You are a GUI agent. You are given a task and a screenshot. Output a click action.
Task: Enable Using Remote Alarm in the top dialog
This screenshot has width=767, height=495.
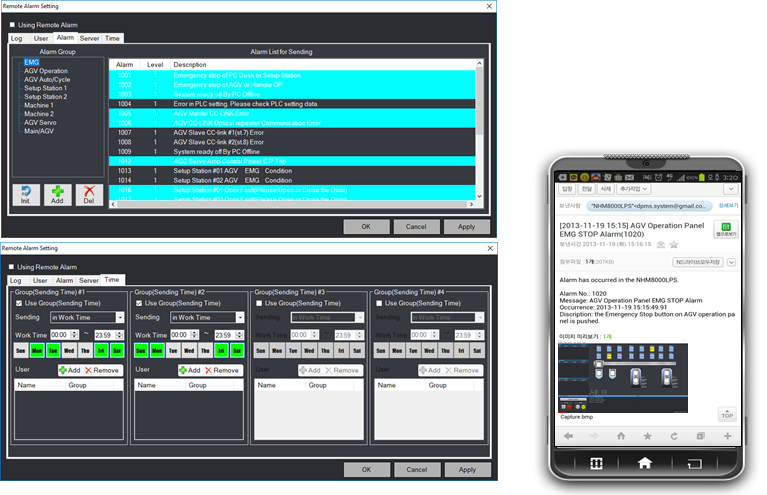pos(12,25)
